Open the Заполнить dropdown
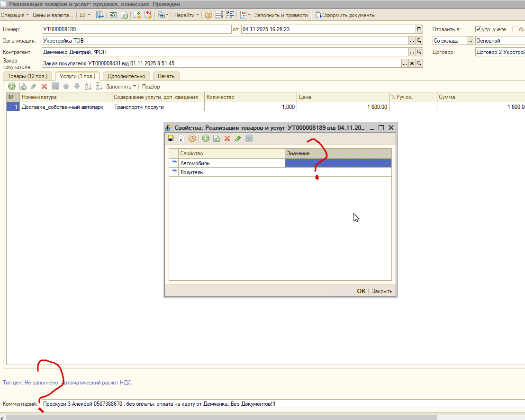 [x=121, y=86]
